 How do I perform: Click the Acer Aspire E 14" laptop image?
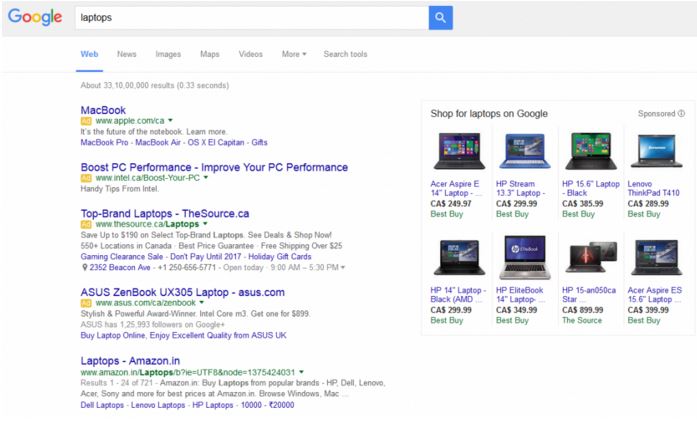click(x=459, y=151)
